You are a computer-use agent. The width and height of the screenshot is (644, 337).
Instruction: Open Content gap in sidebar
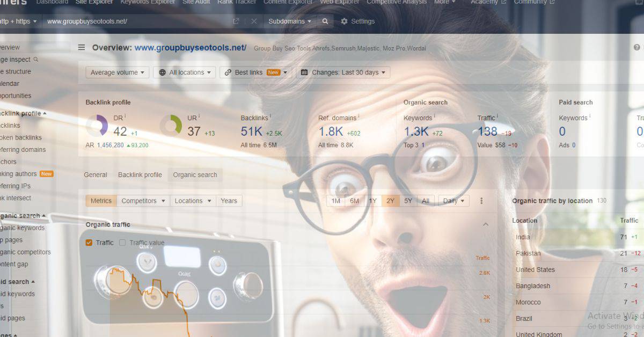(13, 264)
